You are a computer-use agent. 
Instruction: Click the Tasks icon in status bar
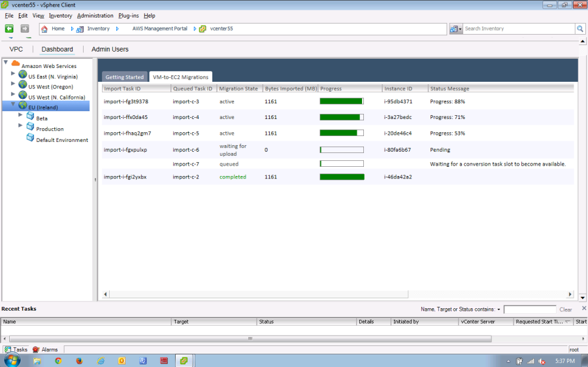(x=7, y=350)
